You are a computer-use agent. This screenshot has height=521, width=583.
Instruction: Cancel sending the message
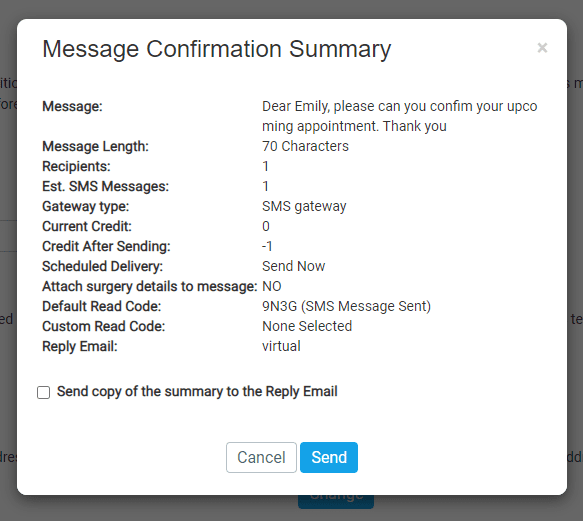261,457
